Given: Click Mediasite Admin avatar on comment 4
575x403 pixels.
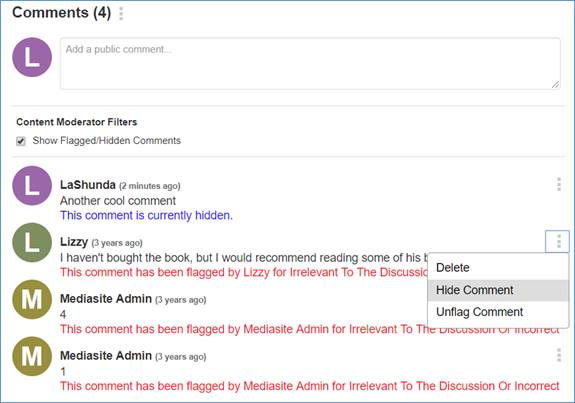Looking at the screenshot, I should click(x=32, y=299).
